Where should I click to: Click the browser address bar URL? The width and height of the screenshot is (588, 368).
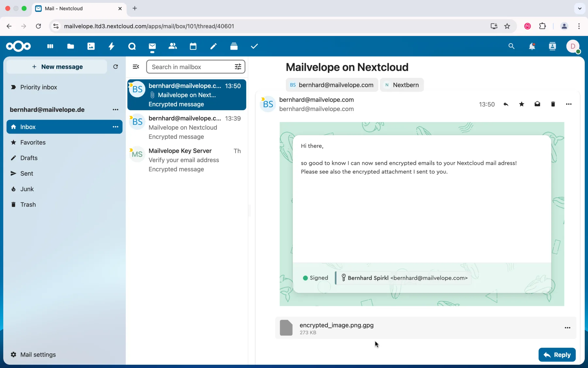pyautogui.click(x=149, y=26)
